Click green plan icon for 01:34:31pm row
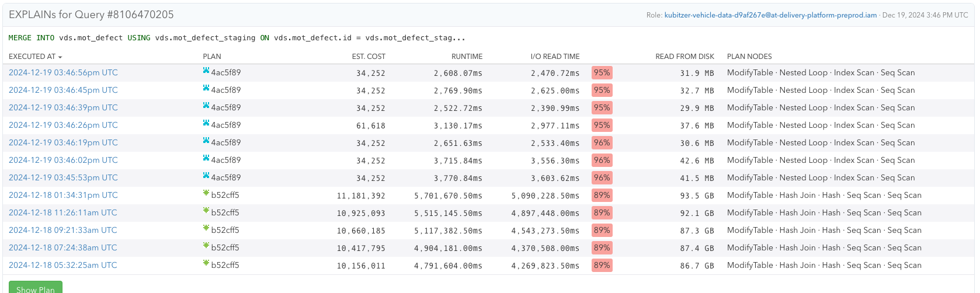The width and height of the screenshot is (980, 293). [206, 193]
